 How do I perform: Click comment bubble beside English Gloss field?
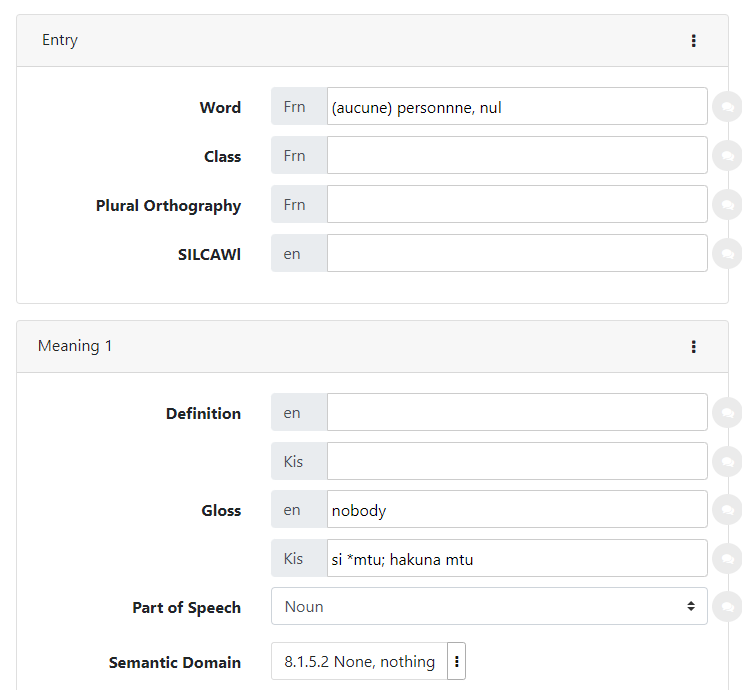726,509
